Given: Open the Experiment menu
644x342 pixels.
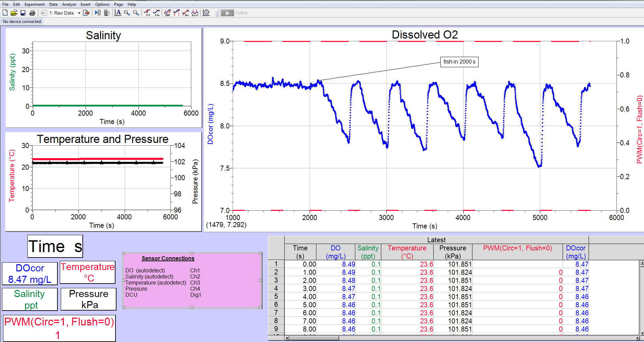Looking at the screenshot, I should click(34, 4).
